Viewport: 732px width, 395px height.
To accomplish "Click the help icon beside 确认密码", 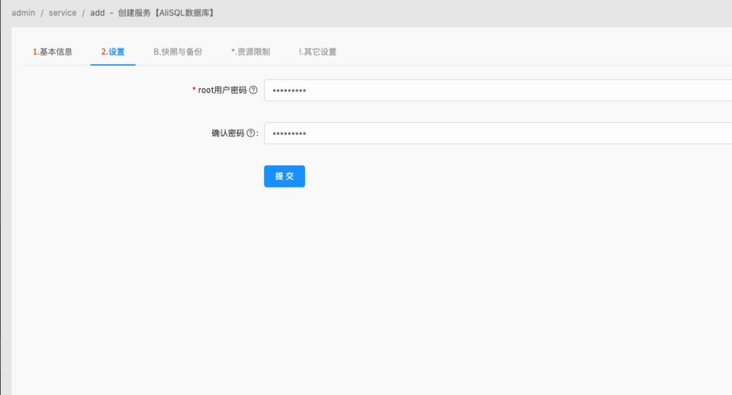I will coord(251,133).
